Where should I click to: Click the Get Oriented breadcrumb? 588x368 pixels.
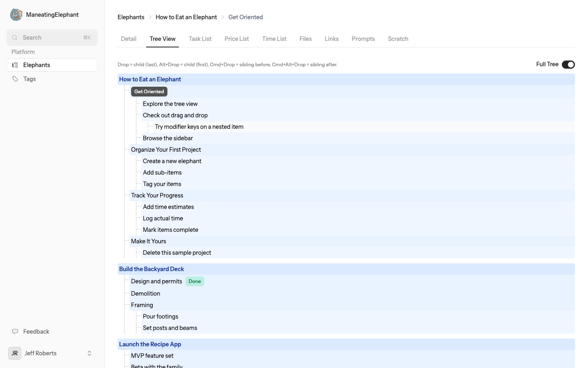pyautogui.click(x=246, y=17)
